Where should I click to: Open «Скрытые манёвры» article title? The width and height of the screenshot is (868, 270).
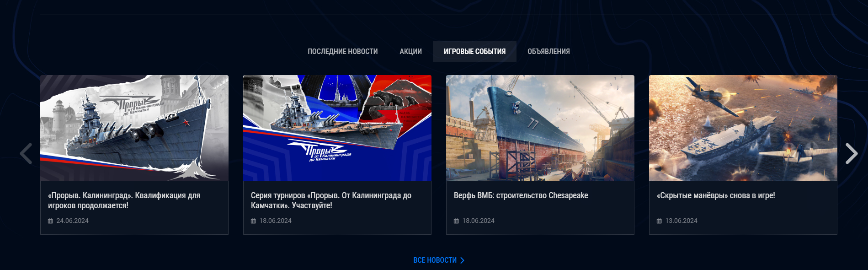[x=716, y=195]
